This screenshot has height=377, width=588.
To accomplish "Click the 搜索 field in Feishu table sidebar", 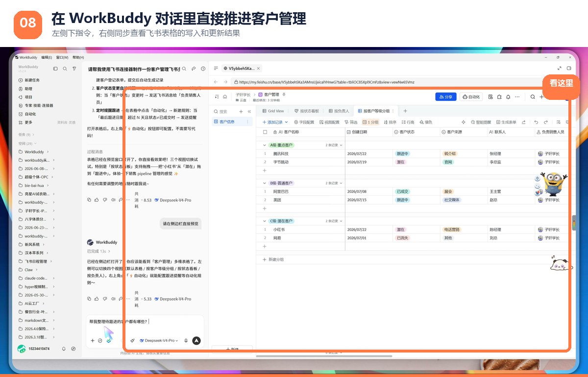I will point(225,112).
